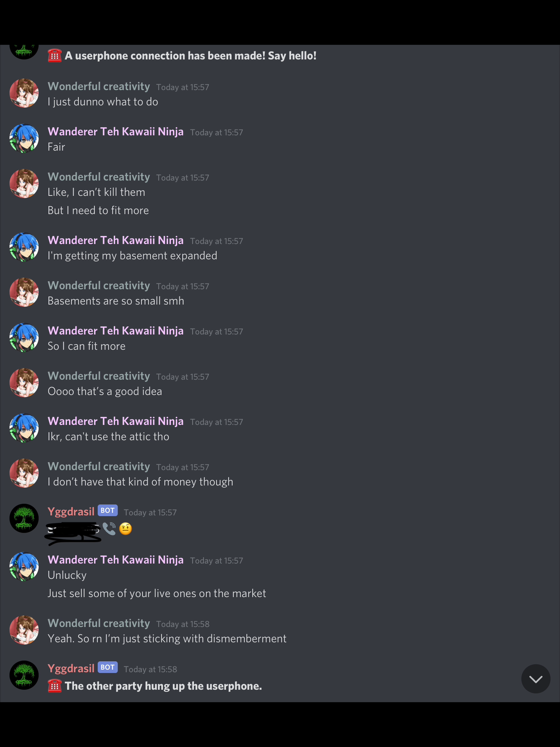The width and height of the screenshot is (560, 747).
Task: Click the BOT badge next to Yggdrasil at 15:58
Action: [x=108, y=667]
